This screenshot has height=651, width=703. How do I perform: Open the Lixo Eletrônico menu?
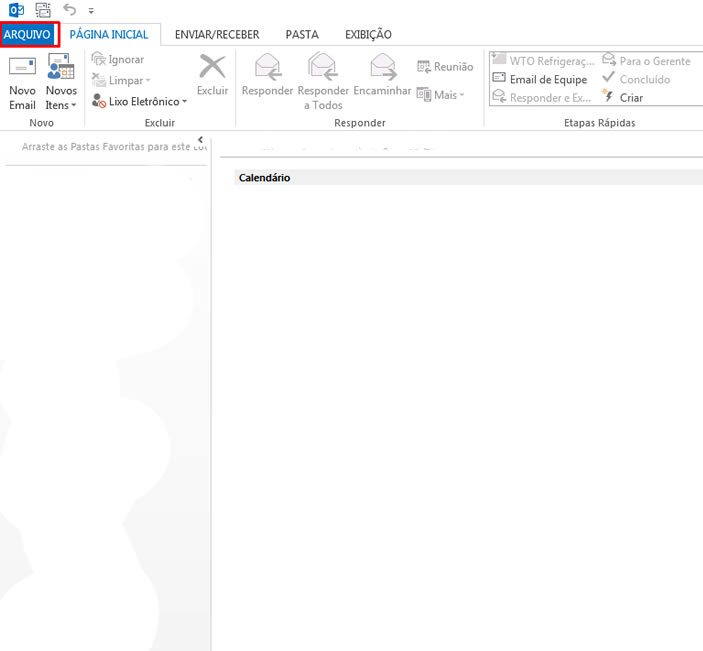(139, 101)
